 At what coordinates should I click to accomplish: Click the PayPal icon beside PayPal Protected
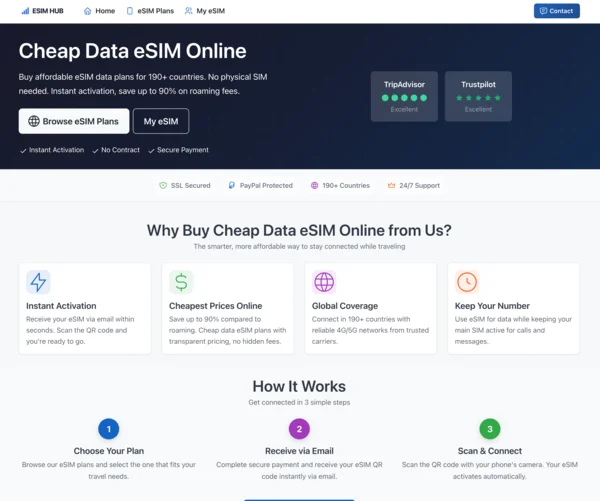232,186
